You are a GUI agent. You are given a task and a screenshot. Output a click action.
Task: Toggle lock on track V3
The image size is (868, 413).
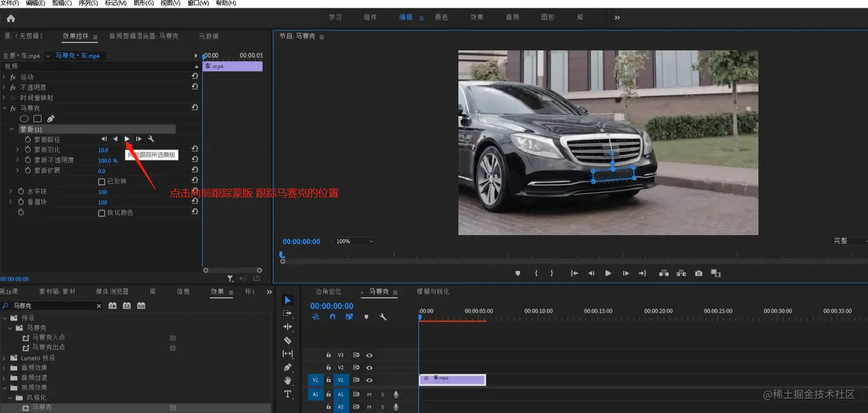(328, 355)
